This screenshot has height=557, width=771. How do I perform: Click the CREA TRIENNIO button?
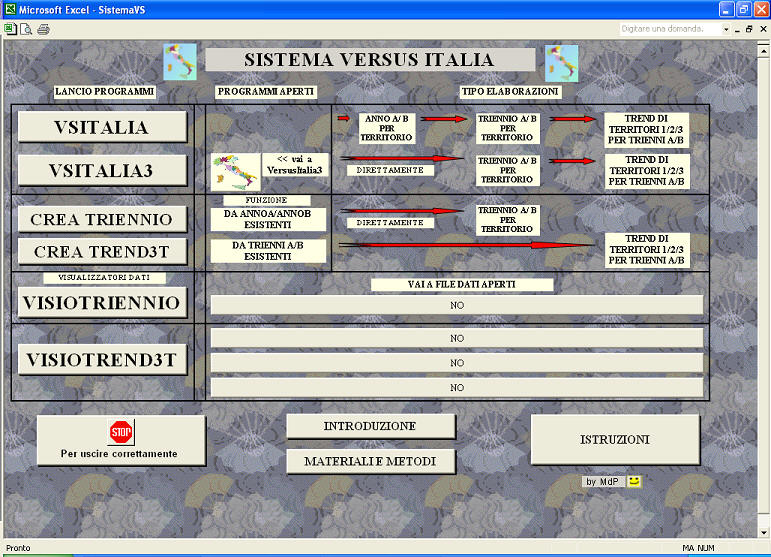coord(102,219)
